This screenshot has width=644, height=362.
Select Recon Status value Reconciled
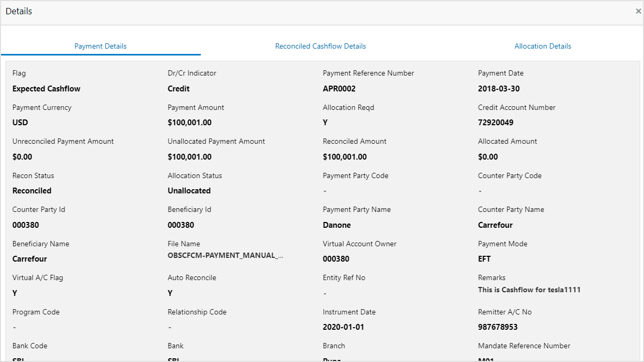(32, 191)
